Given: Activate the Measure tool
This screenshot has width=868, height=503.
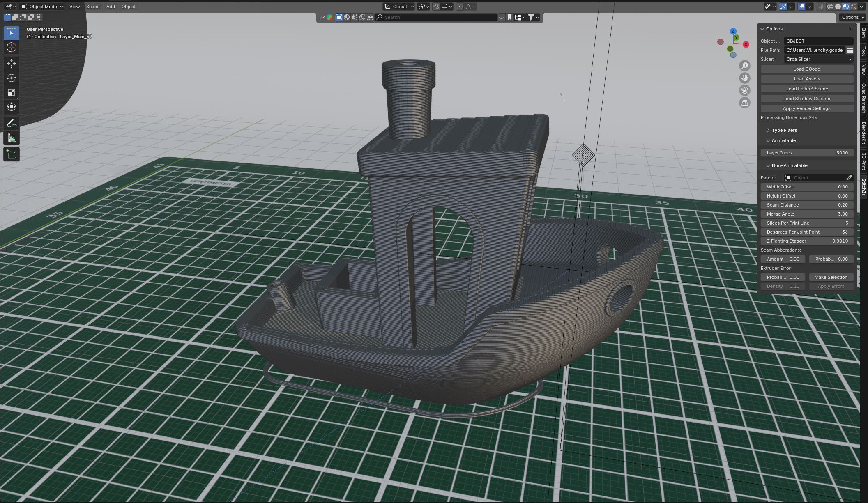Looking at the screenshot, I should pyautogui.click(x=11, y=138).
